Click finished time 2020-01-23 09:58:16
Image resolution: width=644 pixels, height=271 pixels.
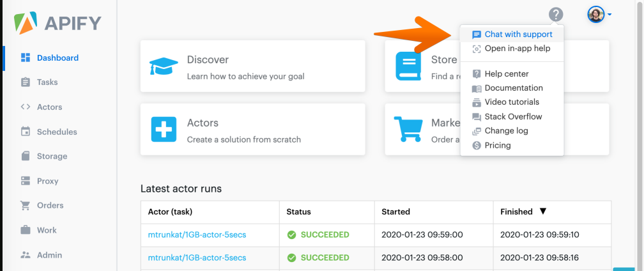[540, 258]
